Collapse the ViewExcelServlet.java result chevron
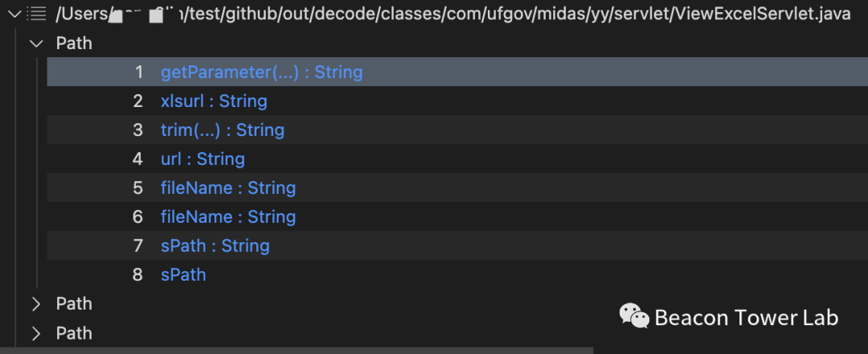The width and height of the screenshot is (868, 354). tap(14, 14)
